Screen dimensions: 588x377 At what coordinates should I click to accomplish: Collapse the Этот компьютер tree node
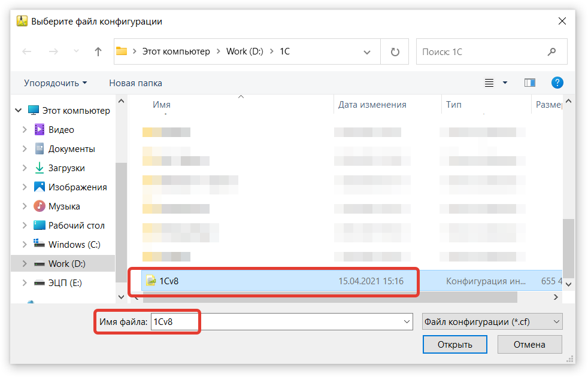click(x=19, y=111)
